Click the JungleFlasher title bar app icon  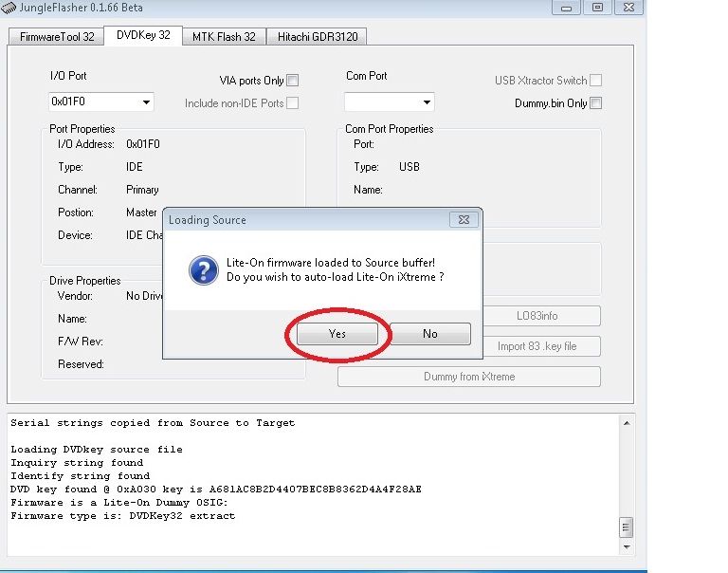[9, 8]
